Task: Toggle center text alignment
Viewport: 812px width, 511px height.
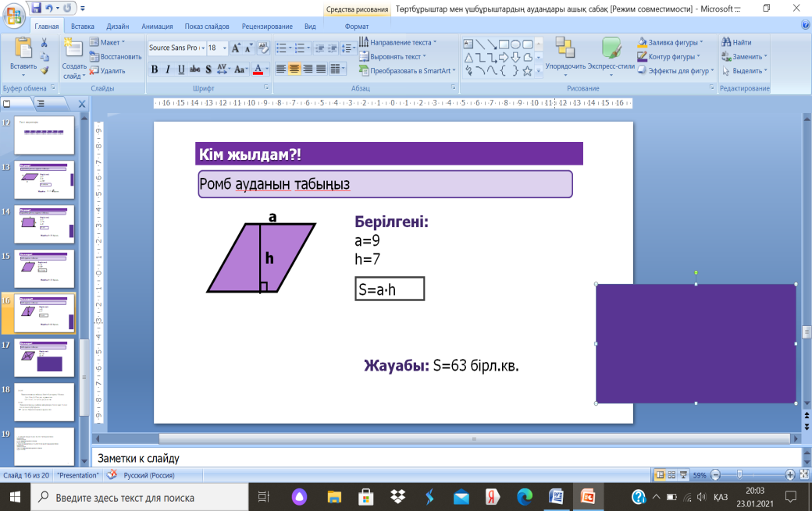Action: [294, 69]
